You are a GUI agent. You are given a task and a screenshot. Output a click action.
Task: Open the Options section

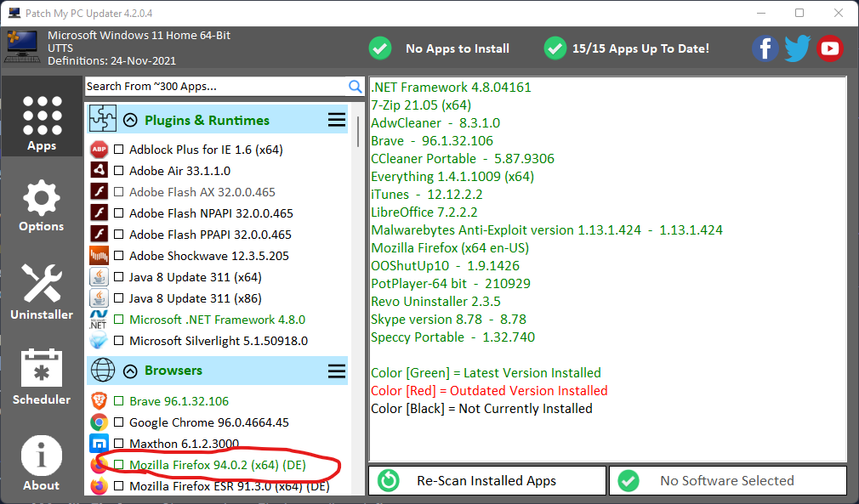42,206
